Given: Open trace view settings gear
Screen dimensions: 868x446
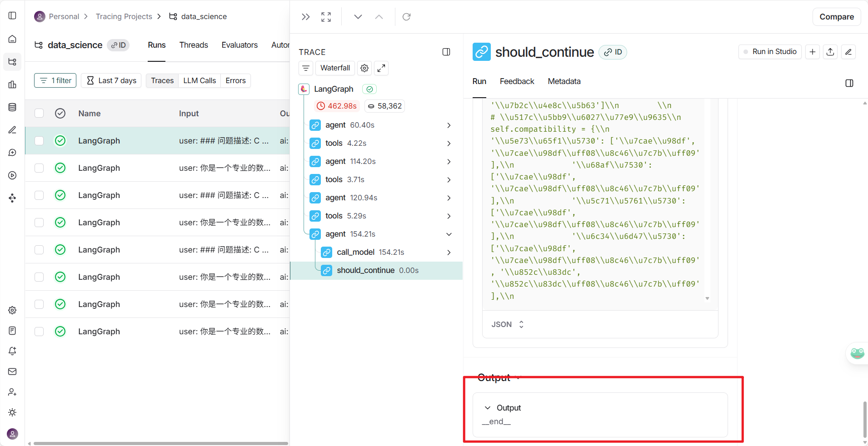Looking at the screenshot, I should point(364,68).
